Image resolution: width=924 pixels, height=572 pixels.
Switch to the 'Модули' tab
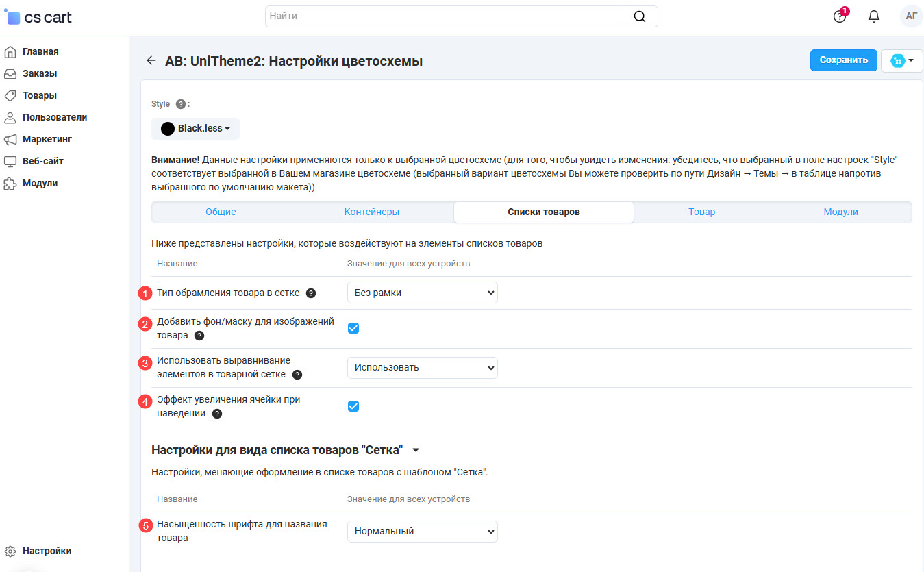[840, 212]
